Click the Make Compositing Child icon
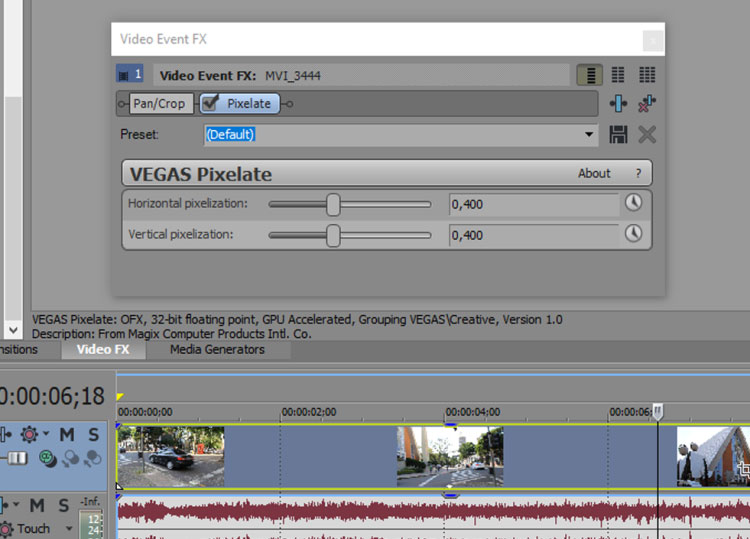This screenshot has width=750, height=539. (x=92, y=459)
